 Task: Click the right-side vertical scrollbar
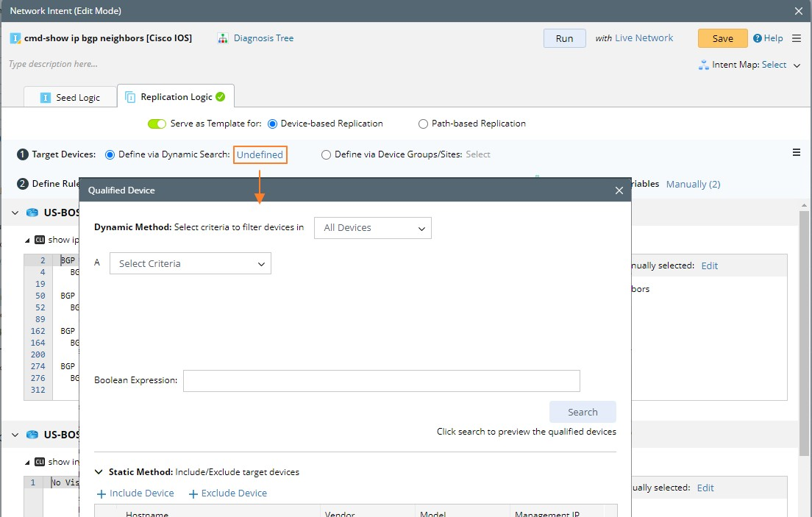pyautogui.click(x=804, y=334)
